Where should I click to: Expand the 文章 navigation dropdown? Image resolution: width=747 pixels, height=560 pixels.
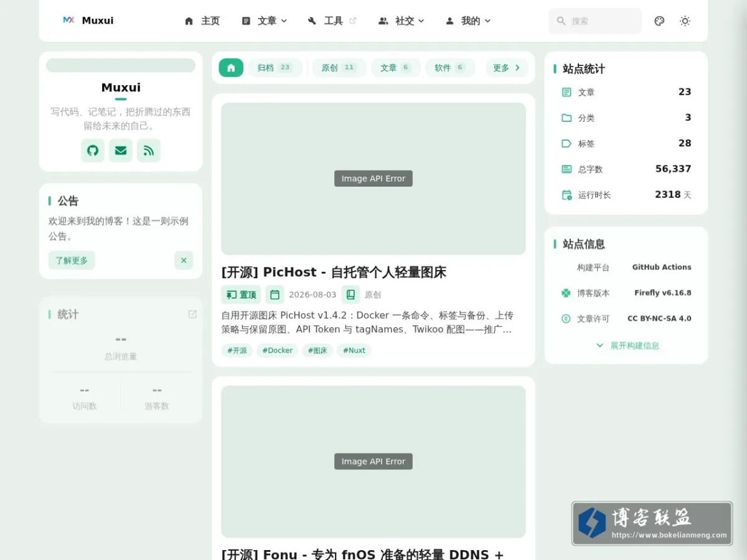point(264,21)
